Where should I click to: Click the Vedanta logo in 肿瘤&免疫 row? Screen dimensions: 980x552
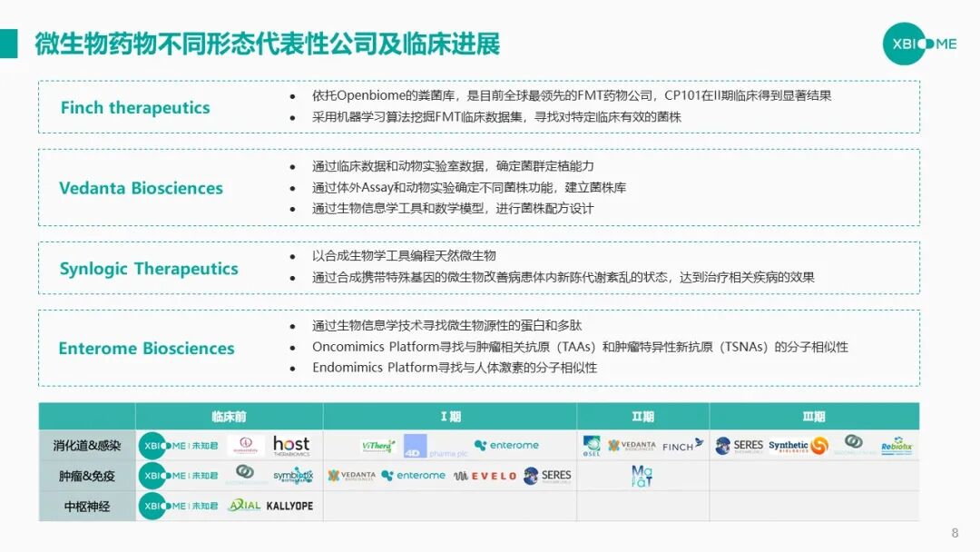pyautogui.click(x=352, y=476)
